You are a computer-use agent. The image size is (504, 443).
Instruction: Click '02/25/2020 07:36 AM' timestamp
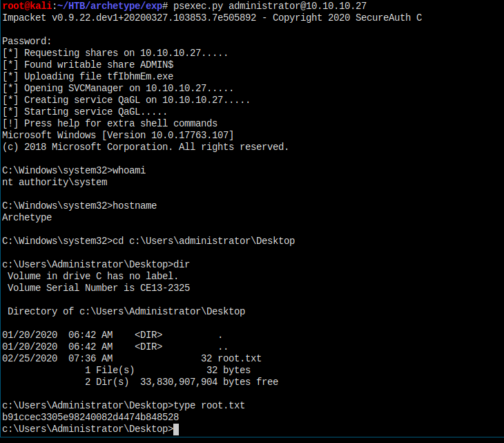click(57, 359)
